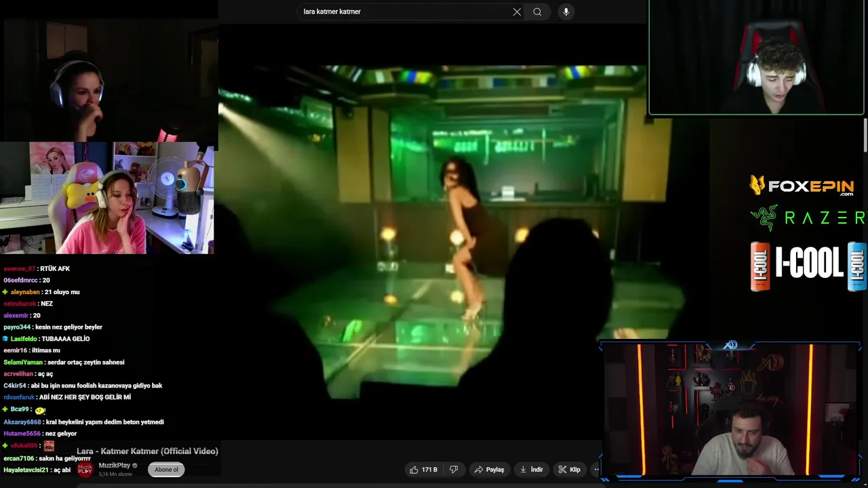Clear the YouTube search box text
The image size is (868, 488).
point(517,12)
